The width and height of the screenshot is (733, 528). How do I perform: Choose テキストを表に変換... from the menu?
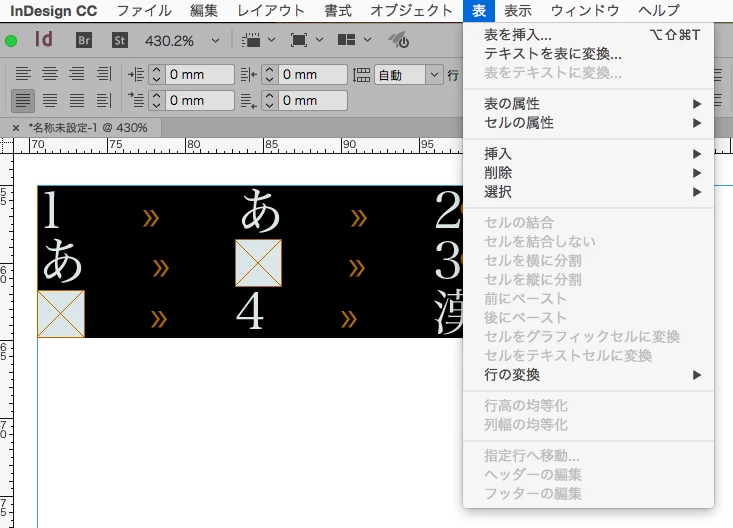[x=589, y=54]
